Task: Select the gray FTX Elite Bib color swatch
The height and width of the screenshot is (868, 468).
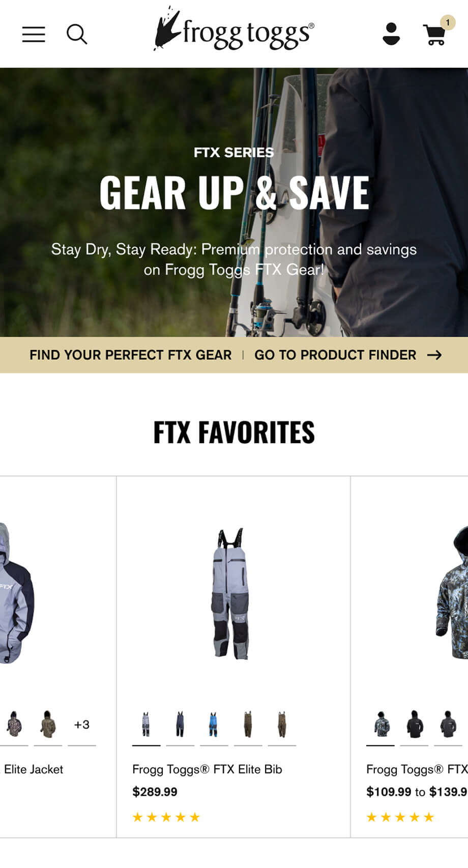Action: coord(146,724)
